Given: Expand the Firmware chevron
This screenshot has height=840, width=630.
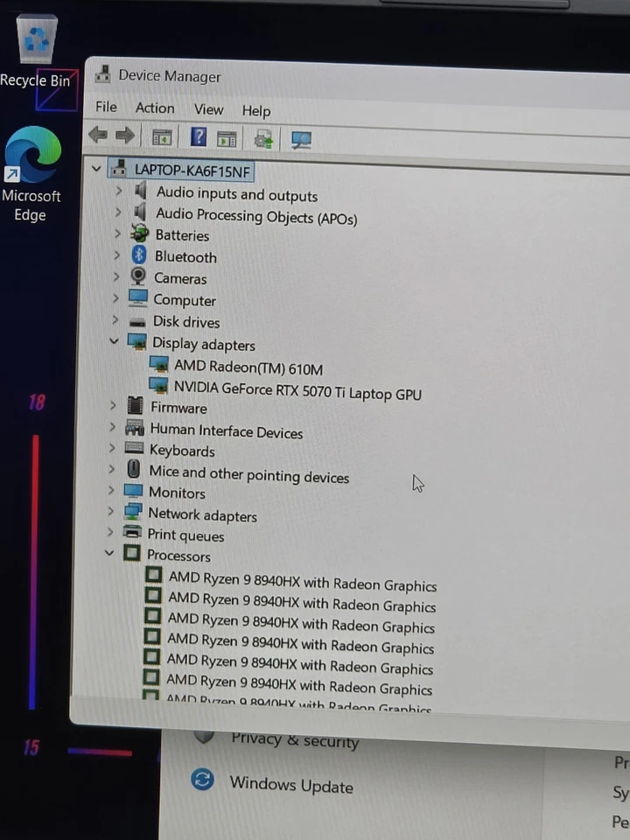Looking at the screenshot, I should 113,405.
